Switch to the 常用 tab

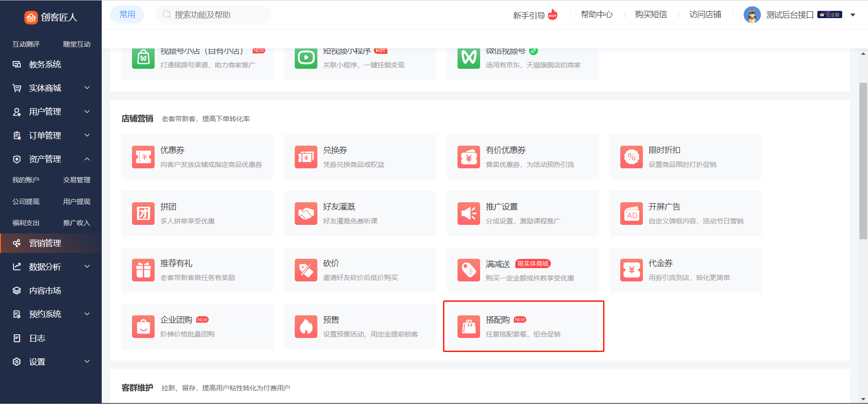click(127, 14)
